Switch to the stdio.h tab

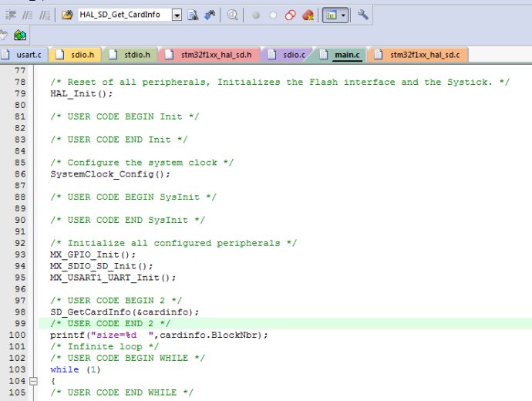(x=130, y=55)
